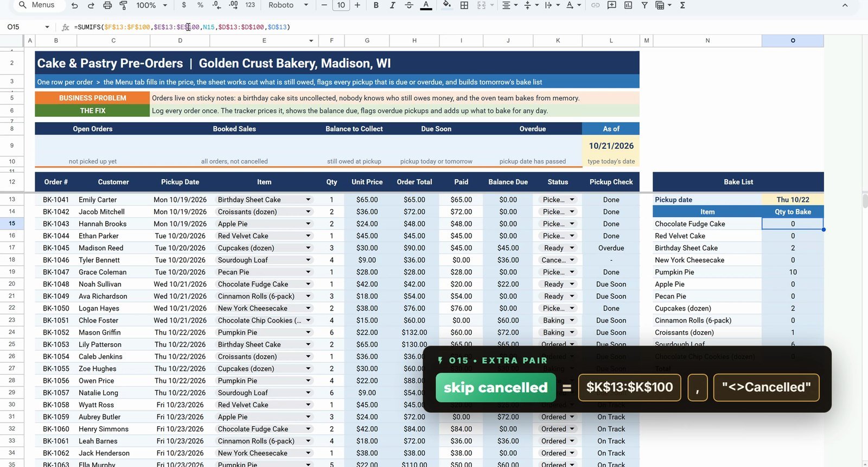This screenshot has height=467, width=868.
Task: Insert a comment
Action: (612, 5)
